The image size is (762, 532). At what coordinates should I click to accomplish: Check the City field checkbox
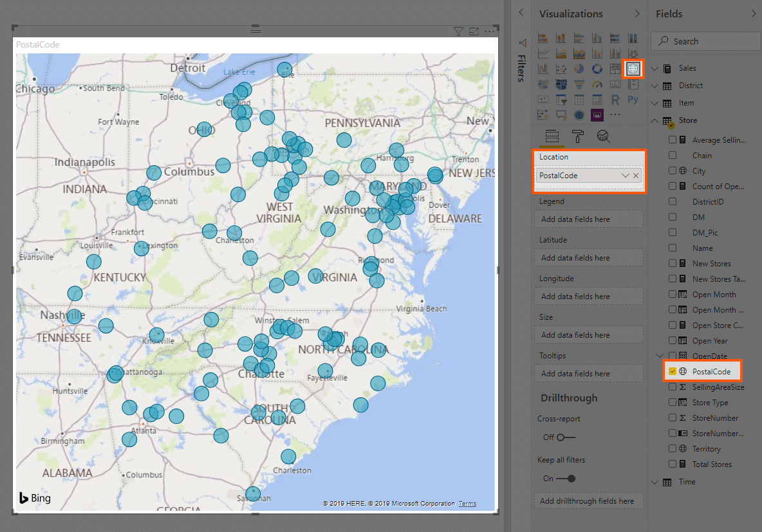pyautogui.click(x=674, y=170)
